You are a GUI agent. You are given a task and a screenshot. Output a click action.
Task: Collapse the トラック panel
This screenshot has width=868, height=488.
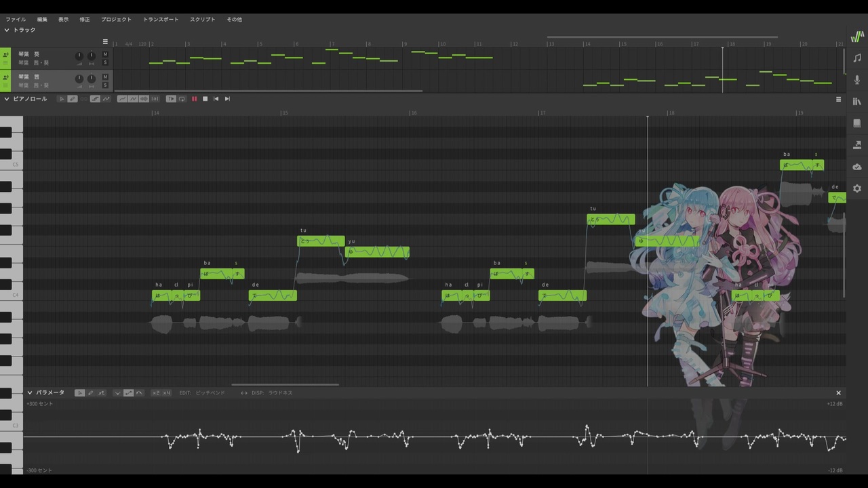coord(7,30)
